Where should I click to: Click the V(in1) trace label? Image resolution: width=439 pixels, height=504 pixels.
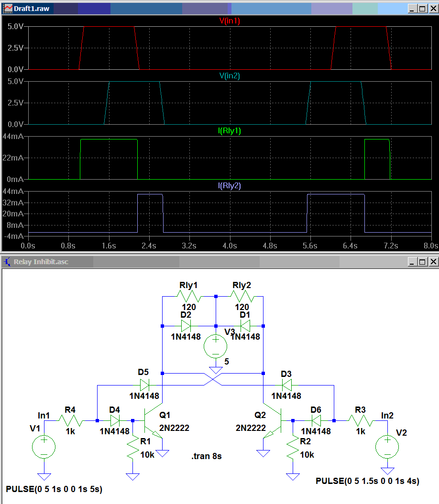(230, 21)
